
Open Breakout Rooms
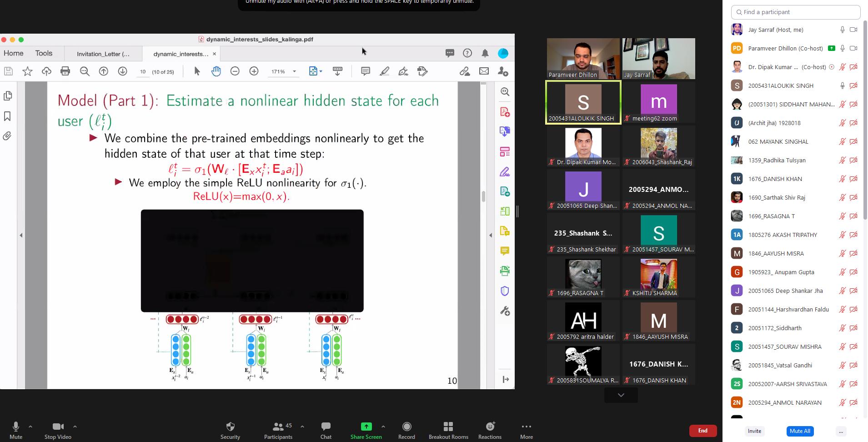[448, 430]
